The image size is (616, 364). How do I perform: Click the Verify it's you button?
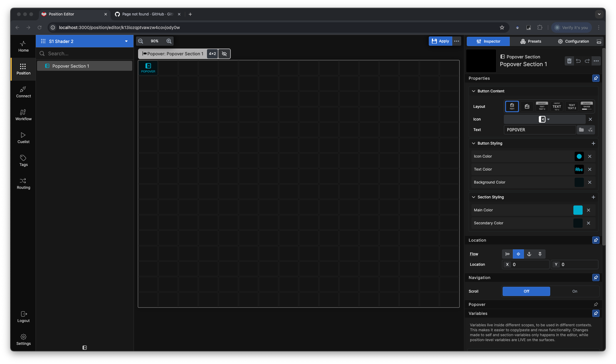point(572,28)
